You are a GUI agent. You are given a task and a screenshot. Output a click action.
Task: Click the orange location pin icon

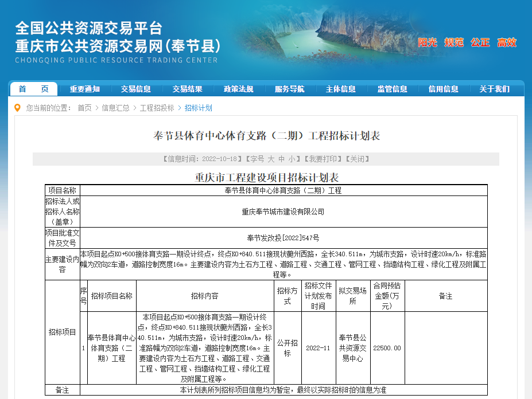[17, 108]
